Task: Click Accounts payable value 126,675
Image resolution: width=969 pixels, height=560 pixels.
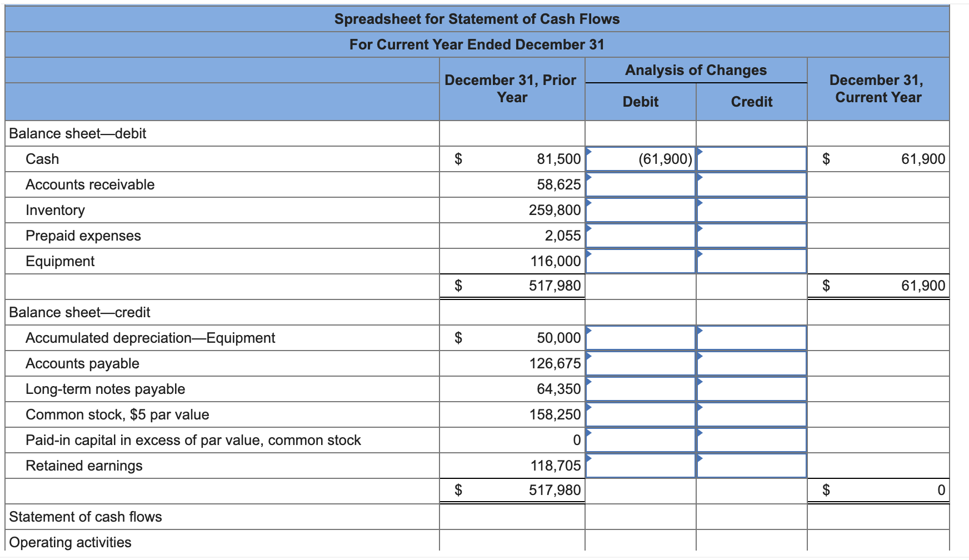Action: point(555,363)
